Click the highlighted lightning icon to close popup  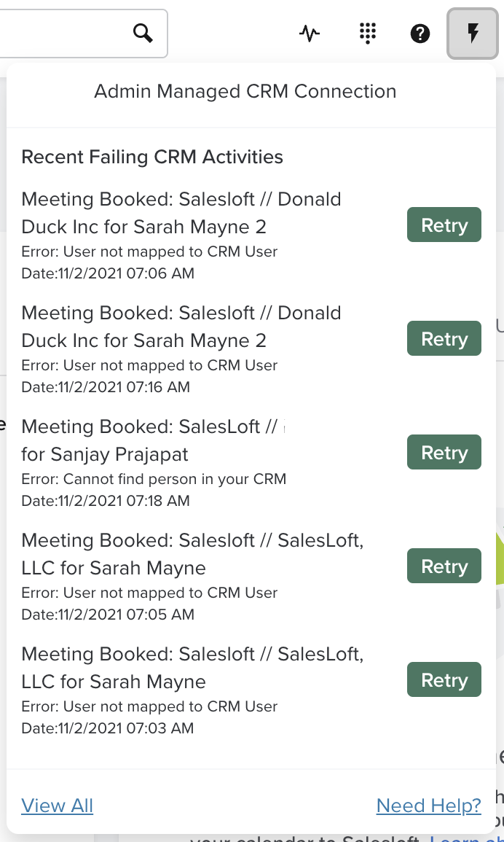[473, 33]
